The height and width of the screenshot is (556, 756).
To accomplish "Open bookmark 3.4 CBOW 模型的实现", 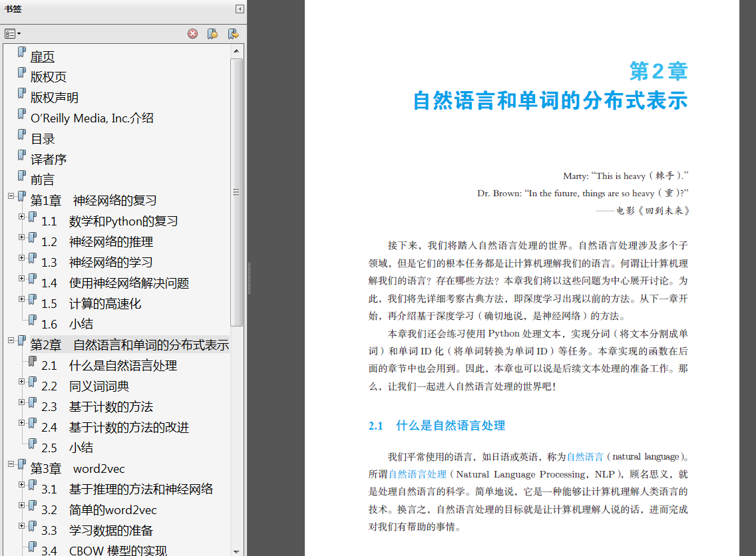I will tap(104, 550).
